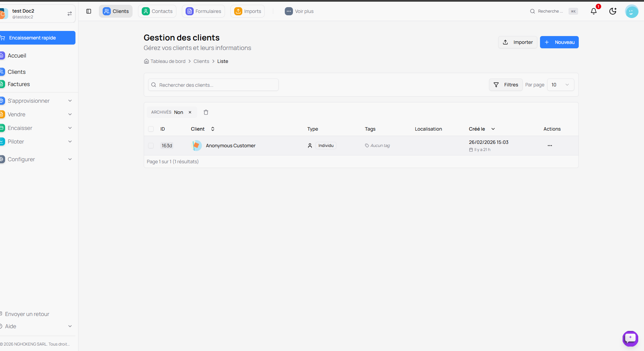
Task: Remove the Archivés Non filter chip
Action: (190, 112)
